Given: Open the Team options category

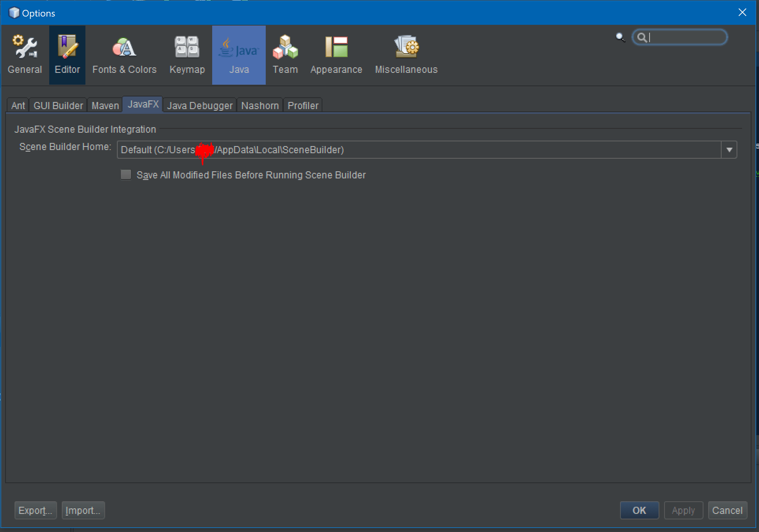Looking at the screenshot, I should [x=285, y=55].
